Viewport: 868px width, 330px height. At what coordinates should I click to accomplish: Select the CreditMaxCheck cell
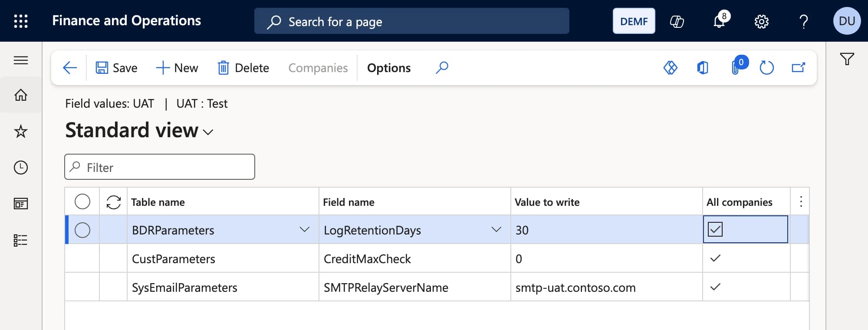point(414,258)
